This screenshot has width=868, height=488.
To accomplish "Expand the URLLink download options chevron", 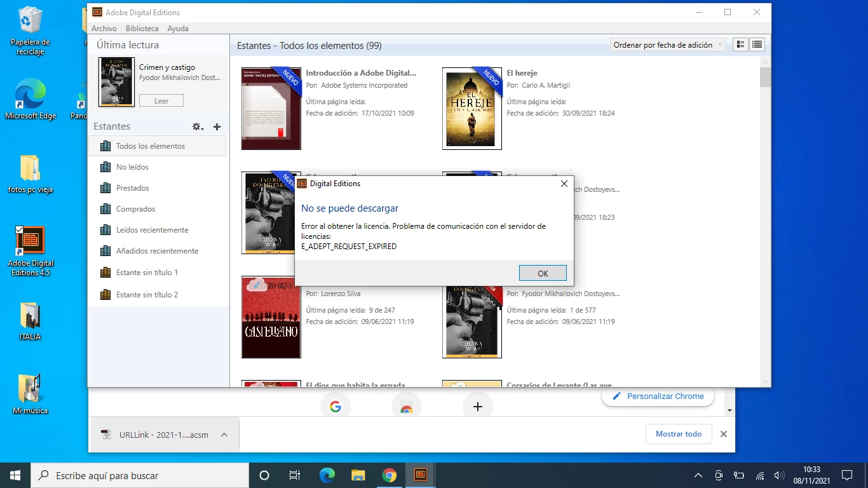I will tap(224, 435).
